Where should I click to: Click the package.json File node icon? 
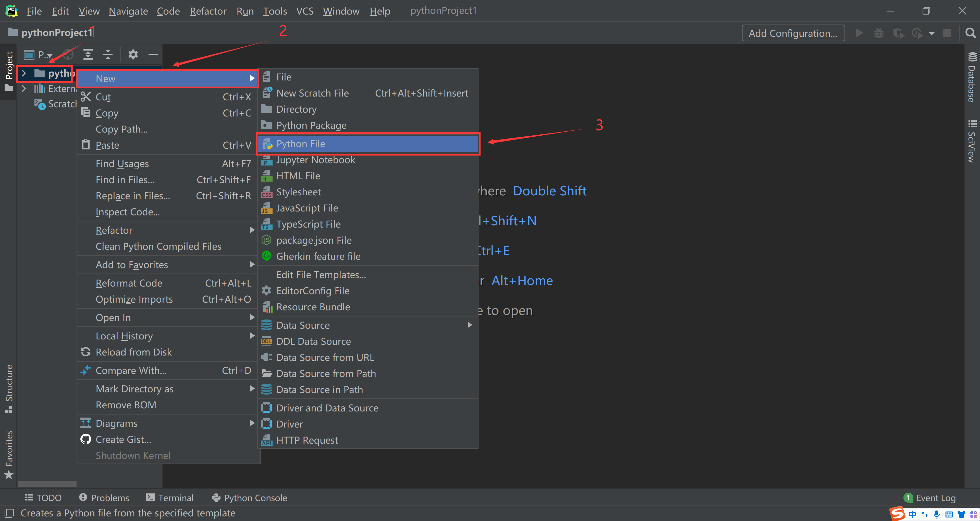(266, 240)
